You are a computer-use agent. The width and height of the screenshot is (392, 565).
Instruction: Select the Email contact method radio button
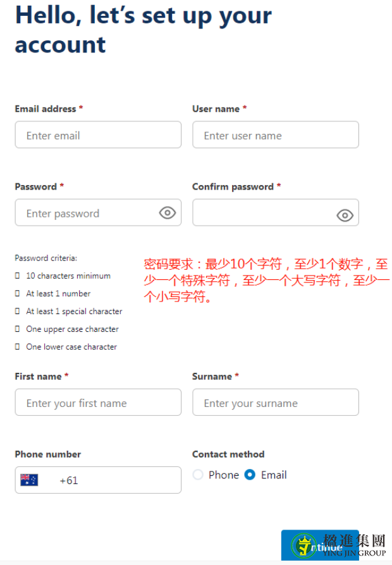(250, 475)
